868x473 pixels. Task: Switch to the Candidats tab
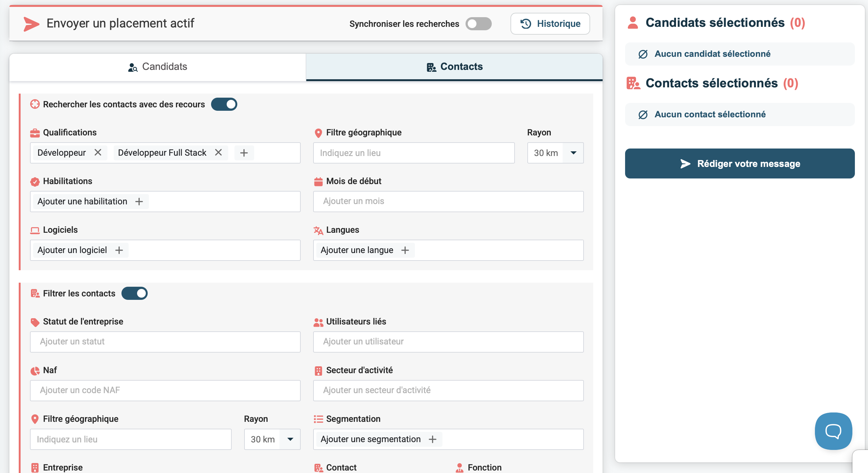coord(157,67)
